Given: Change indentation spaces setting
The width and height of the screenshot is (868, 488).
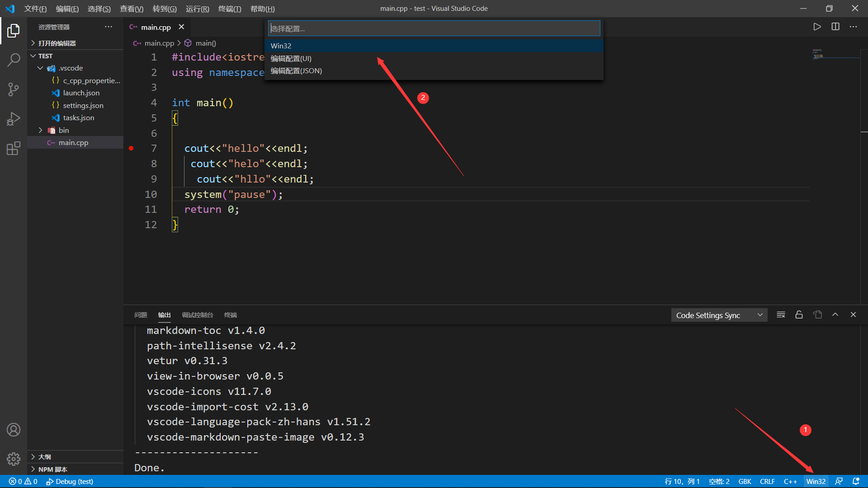Looking at the screenshot, I should click(x=719, y=481).
